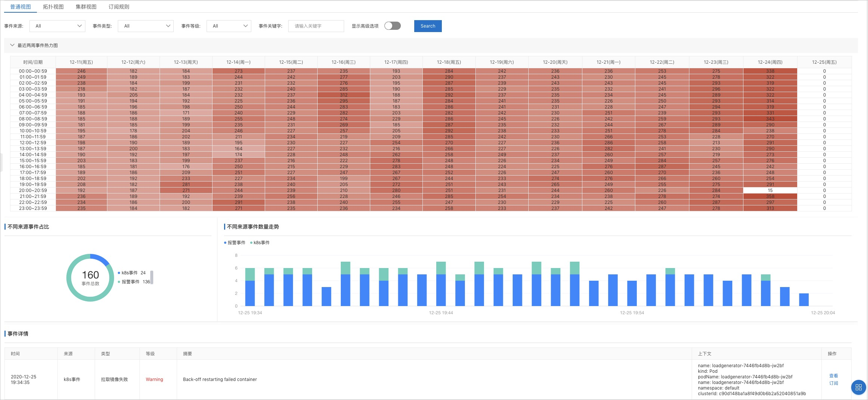Click the 时间/日期 header cell
The width and height of the screenshot is (868, 400).
[33, 62]
